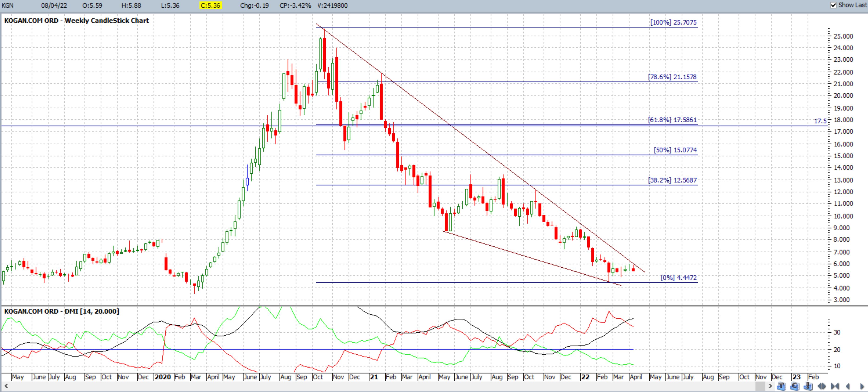Screen dimensions: 868x392
Task: Click the expand chart horizontally (outward arrows) icon
Action: point(822,386)
